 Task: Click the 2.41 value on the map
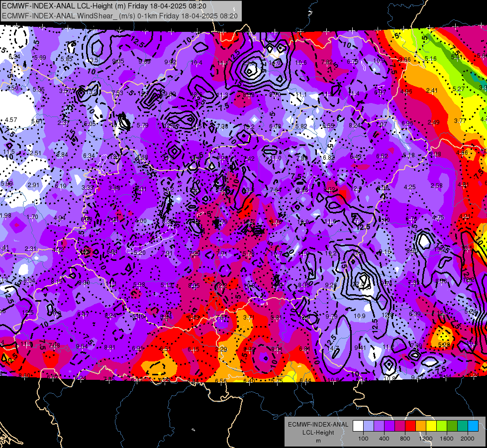click(x=432, y=91)
